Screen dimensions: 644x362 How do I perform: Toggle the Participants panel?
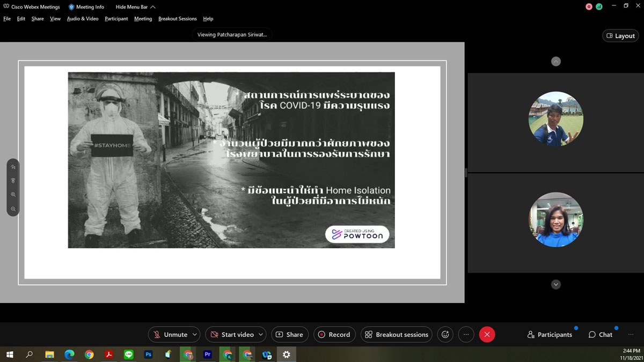pyautogui.click(x=550, y=335)
